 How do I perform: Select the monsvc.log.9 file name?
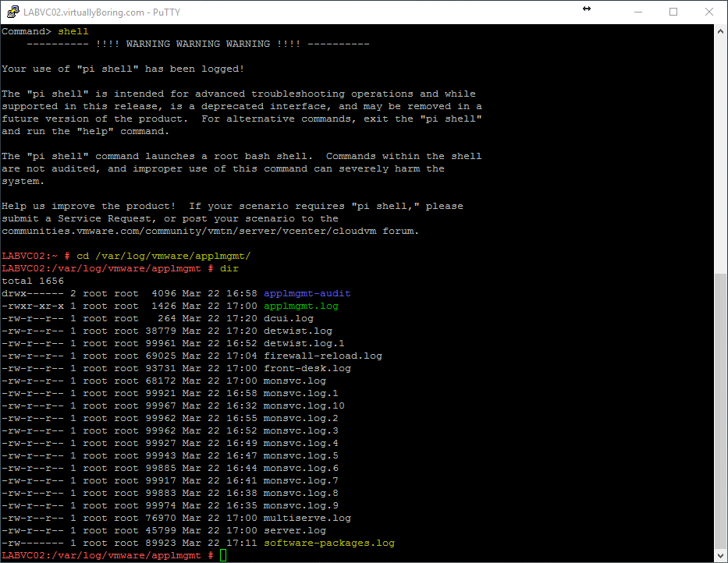pyautogui.click(x=301, y=506)
